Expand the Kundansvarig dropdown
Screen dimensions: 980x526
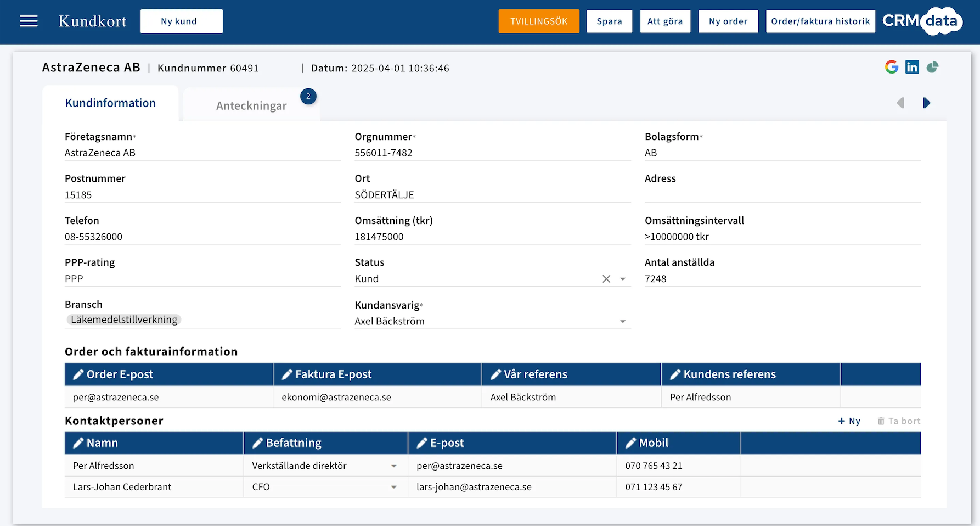(x=623, y=322)
